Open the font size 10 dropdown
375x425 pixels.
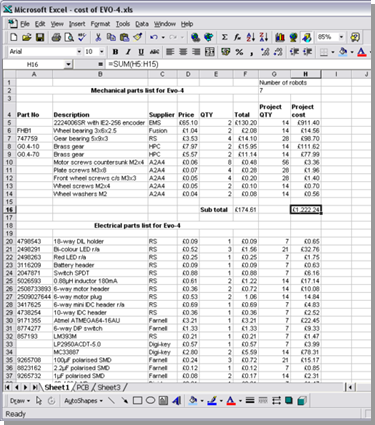101,52
